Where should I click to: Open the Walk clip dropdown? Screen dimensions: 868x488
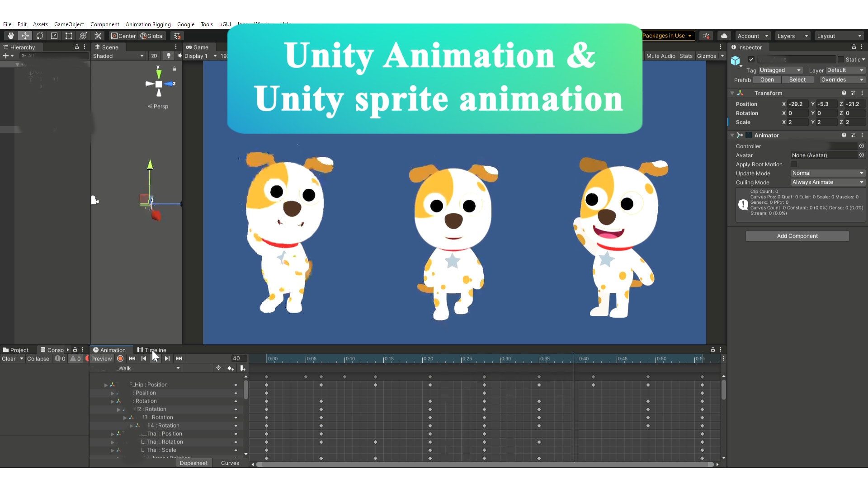point(136,368)
